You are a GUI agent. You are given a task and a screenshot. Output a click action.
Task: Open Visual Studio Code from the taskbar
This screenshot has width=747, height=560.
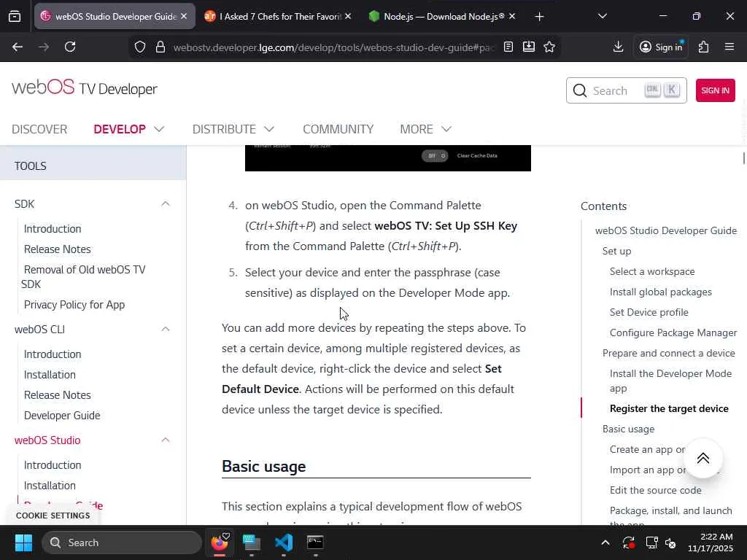284,542
